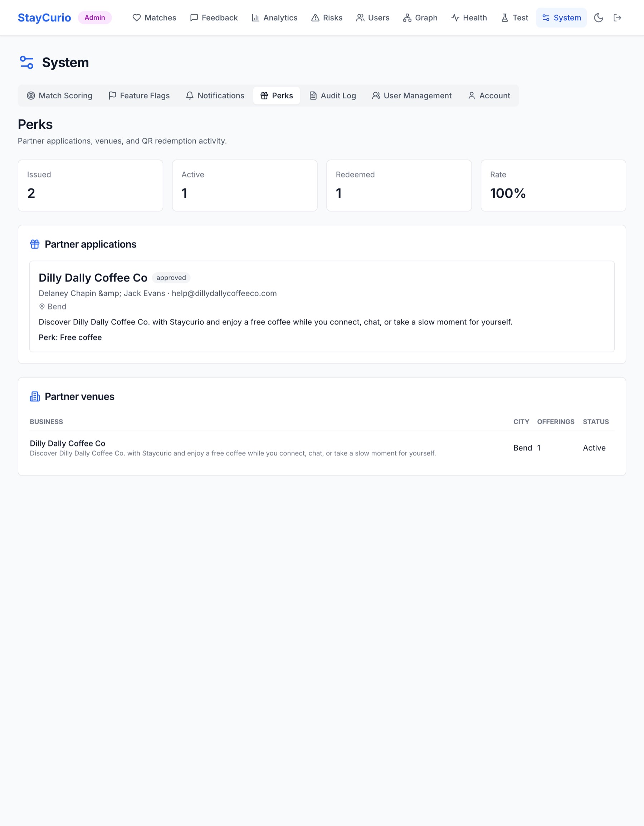Click the StayCurio logo link
The height and width of the screenshot is (826, 644).
tap(44, 18)
